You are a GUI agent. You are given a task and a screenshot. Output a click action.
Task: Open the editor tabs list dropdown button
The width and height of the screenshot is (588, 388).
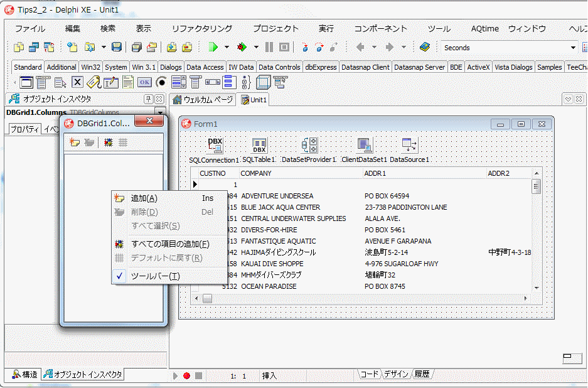point(569,99)
